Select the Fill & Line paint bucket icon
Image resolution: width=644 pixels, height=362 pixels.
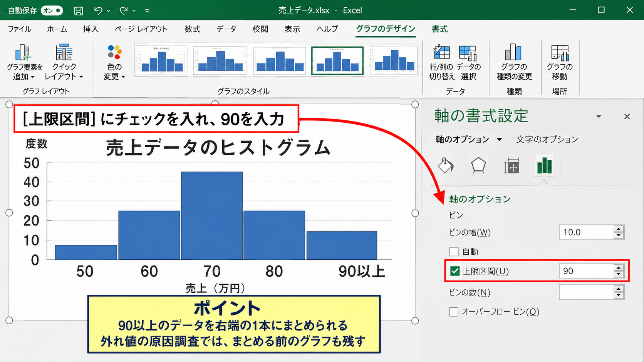[446, 165]
